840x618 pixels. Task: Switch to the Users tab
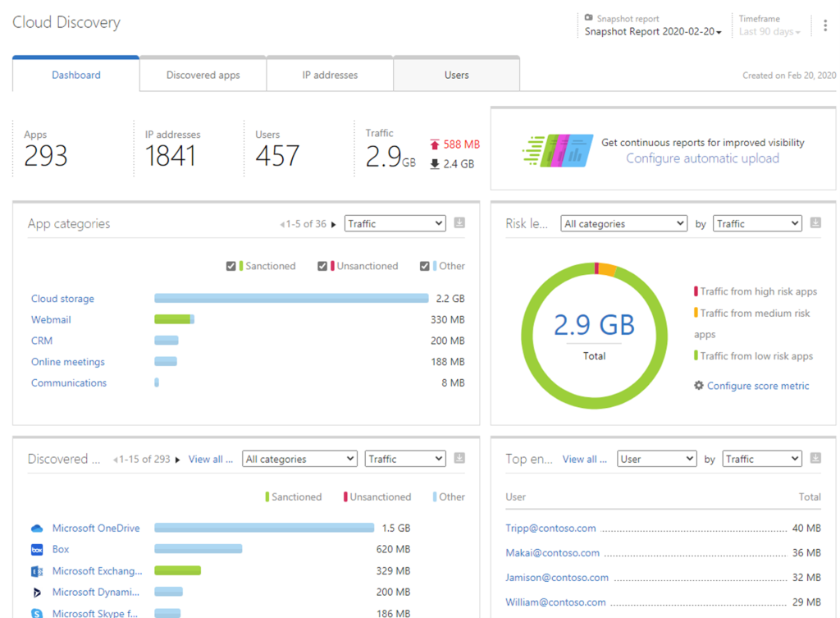pyautogui.click(x=456, y=75)
